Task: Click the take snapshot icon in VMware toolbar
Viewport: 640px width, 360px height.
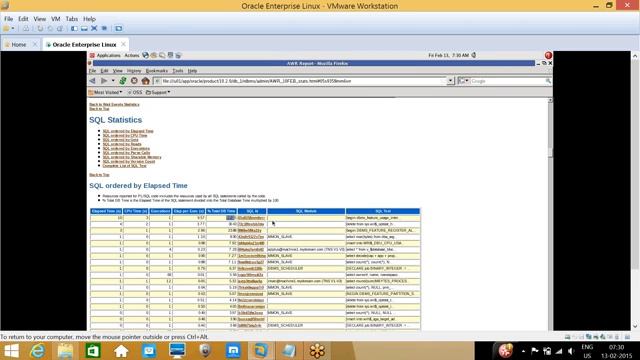Action: coord(40,29)
